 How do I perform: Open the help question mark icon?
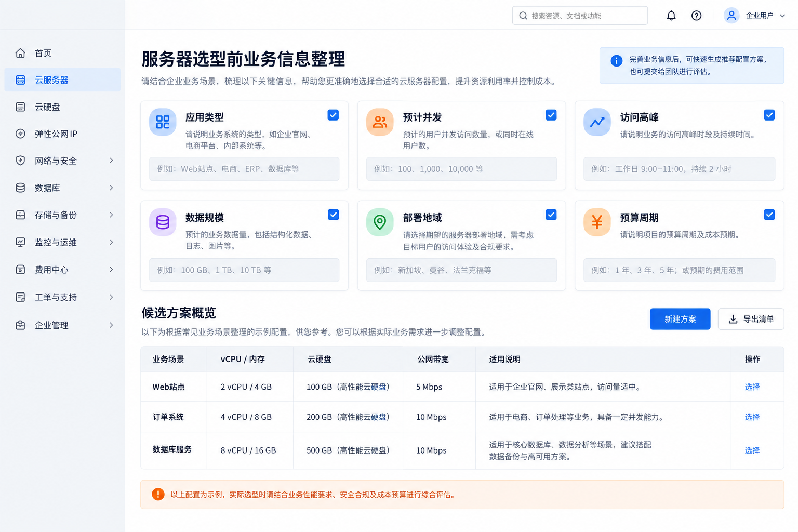point(697,16)
